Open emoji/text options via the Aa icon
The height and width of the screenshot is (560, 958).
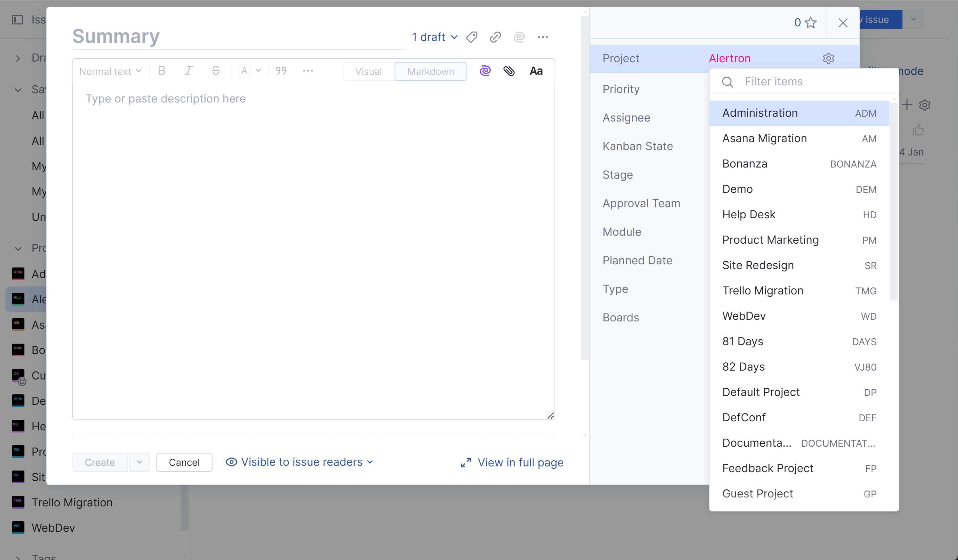point(536,71)
